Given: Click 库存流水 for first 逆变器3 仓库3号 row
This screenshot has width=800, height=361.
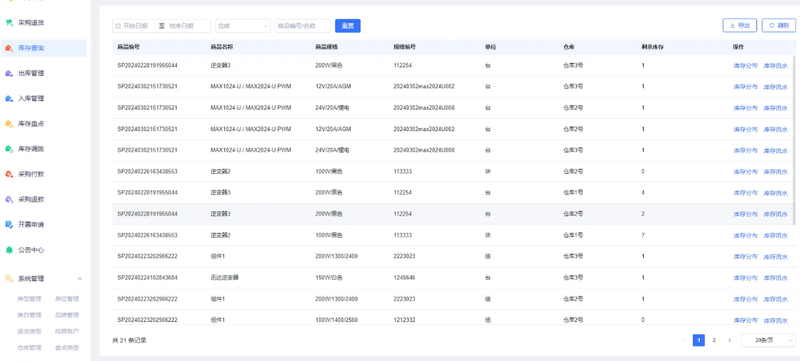Looking at the screenshot, I should pyautogui.click(x=776, y=66).
